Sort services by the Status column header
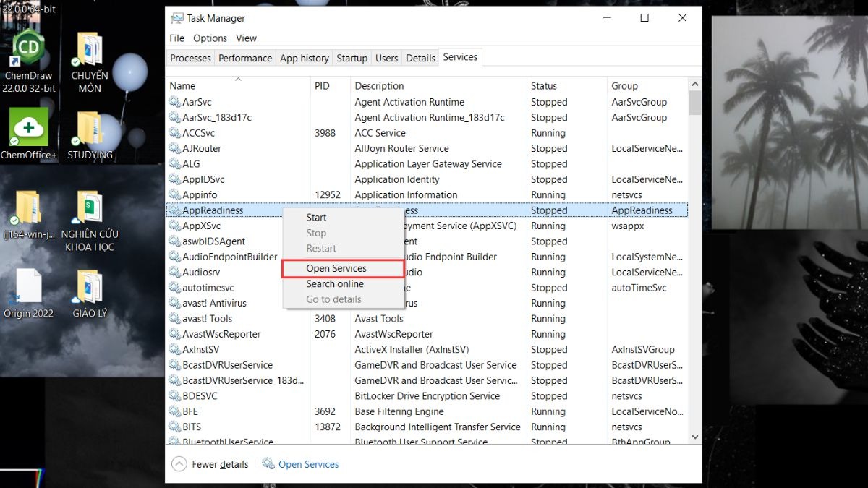 (567, 85)
